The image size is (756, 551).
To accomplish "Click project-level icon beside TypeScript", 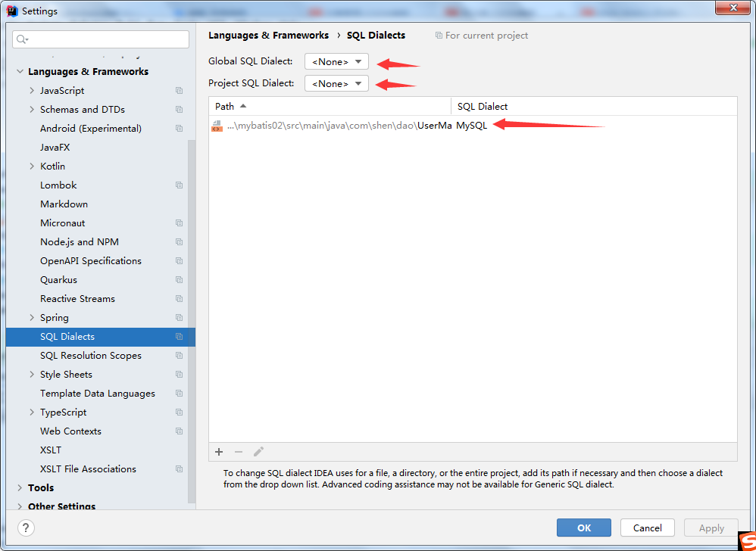I will click(x=180, y=412).
